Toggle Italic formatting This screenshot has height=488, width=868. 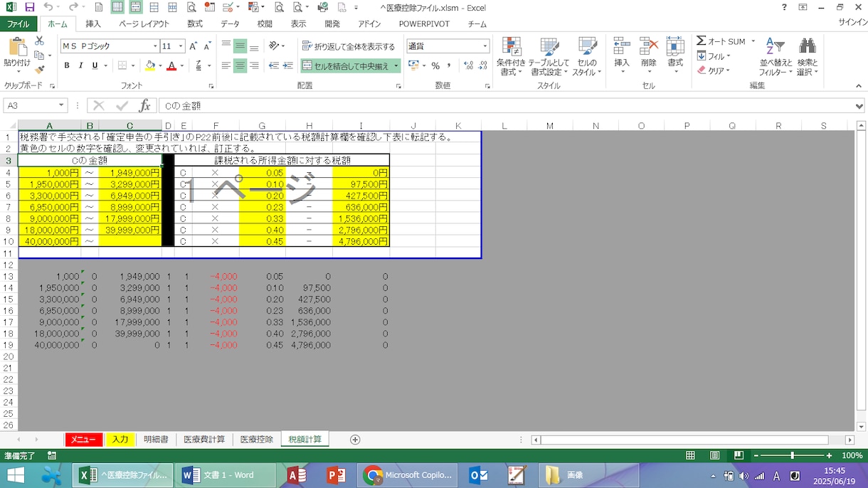80,65
